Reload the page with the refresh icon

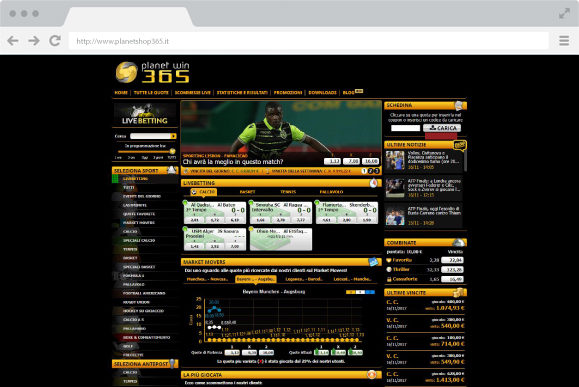(55, 41)
